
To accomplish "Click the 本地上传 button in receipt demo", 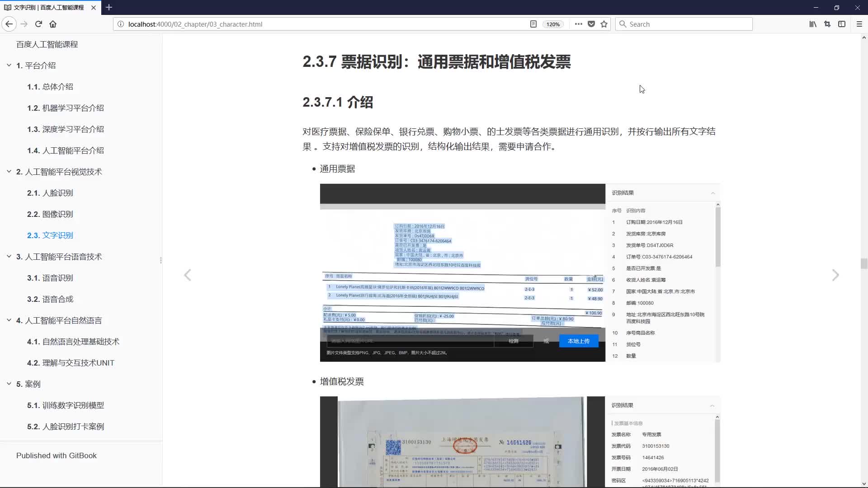I will pyautogui.click(x=579, y=341).
